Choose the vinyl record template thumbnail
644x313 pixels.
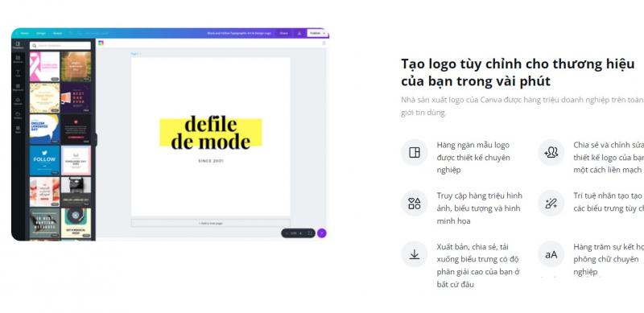tap(76, 223)
